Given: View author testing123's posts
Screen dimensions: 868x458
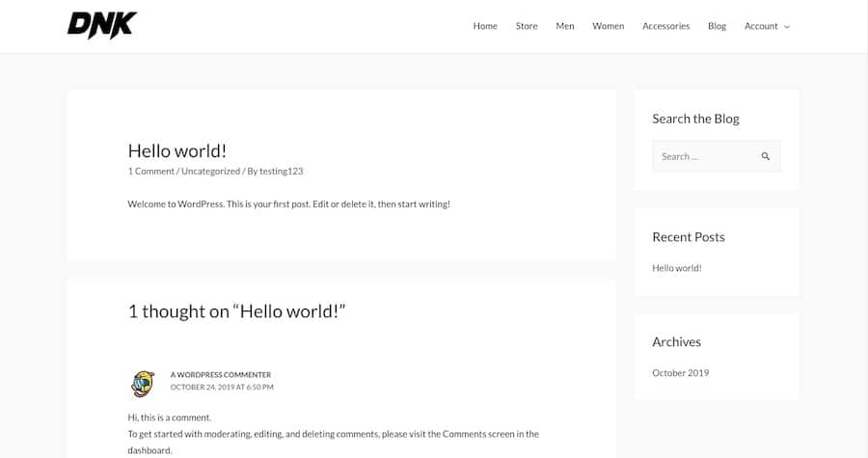Looking at the screenshot, I should (282, 172).
